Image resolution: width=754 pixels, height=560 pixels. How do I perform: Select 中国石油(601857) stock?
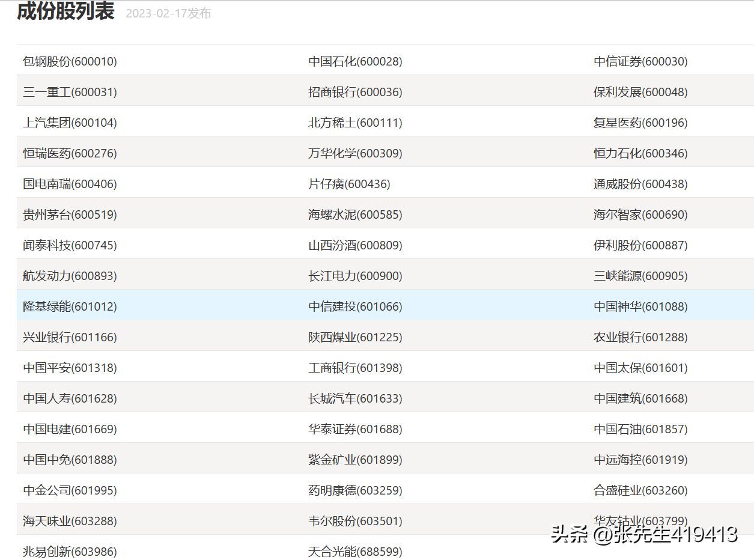click(x=640, y=429)
